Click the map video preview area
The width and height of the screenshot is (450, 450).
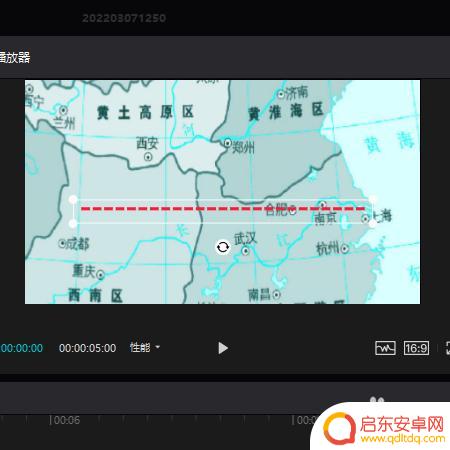point(222,192)
